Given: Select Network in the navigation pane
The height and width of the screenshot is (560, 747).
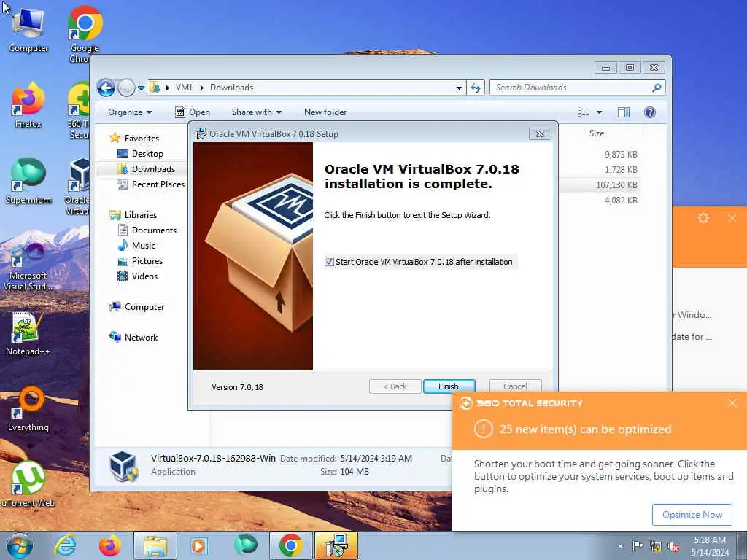Looking at the screenshot, I should pyautogui.click(x=141, y=337).
